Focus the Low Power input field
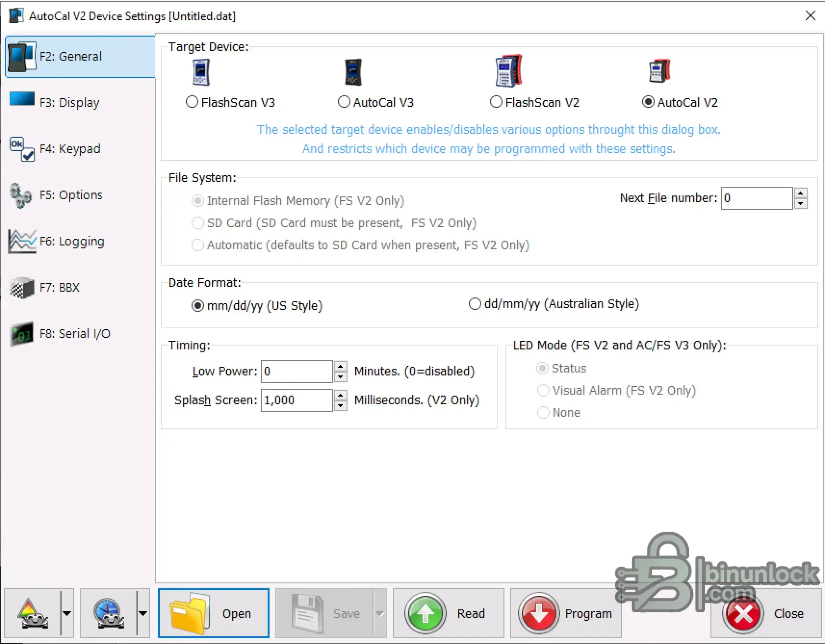The image size is (825, 644). tap(296, 372)
